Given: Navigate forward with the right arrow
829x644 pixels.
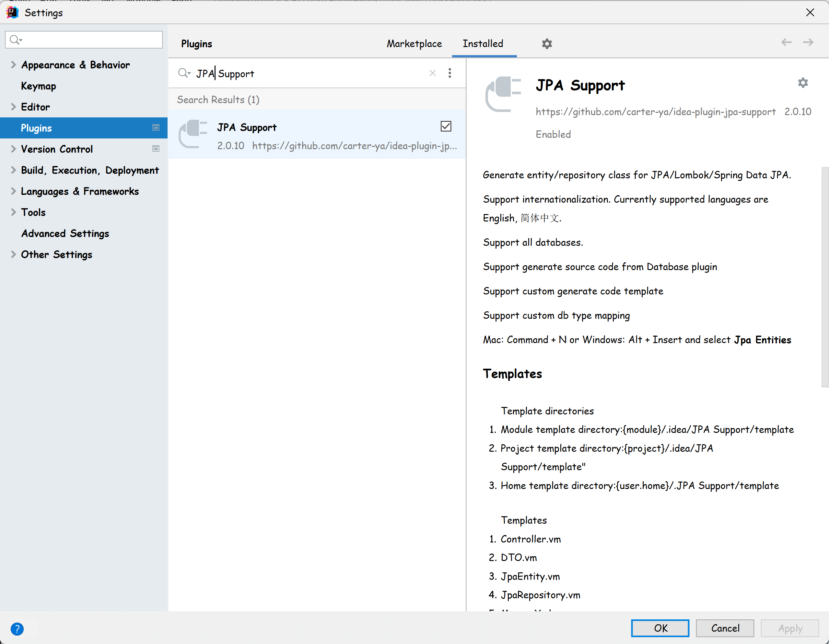Looking at the screenshot, I should click(x=808, y=42).
